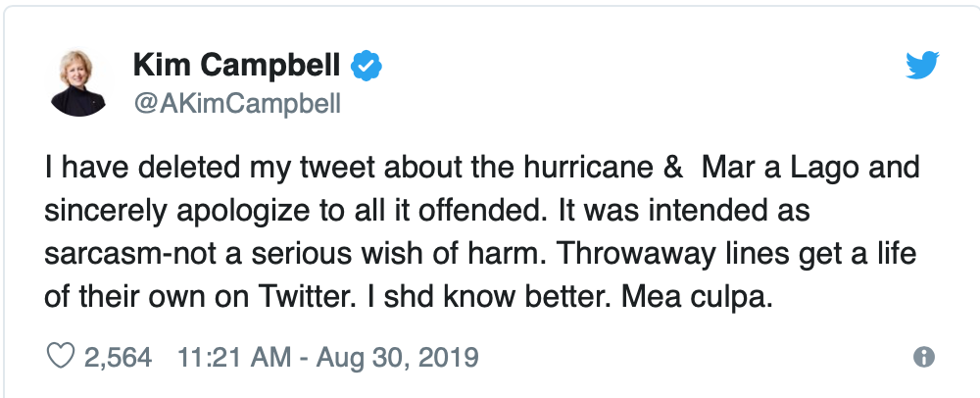Open the Kim Campbell display name link
The image size is (980, 398).
pos(237,66)
